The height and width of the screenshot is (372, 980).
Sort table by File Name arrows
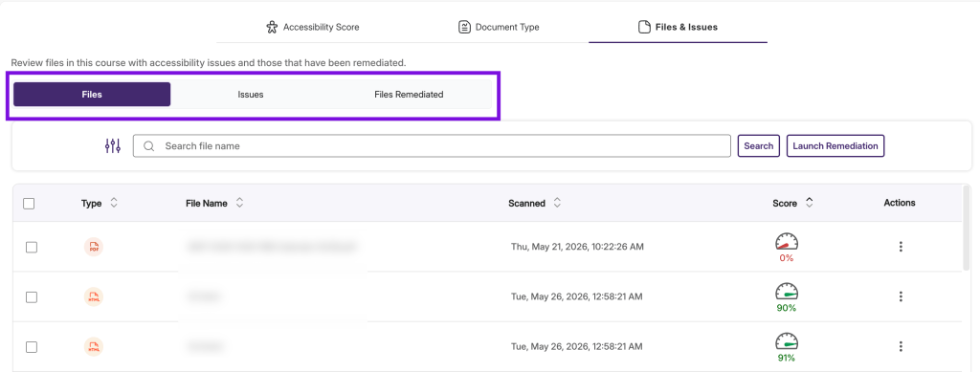(x=239, y=203)
